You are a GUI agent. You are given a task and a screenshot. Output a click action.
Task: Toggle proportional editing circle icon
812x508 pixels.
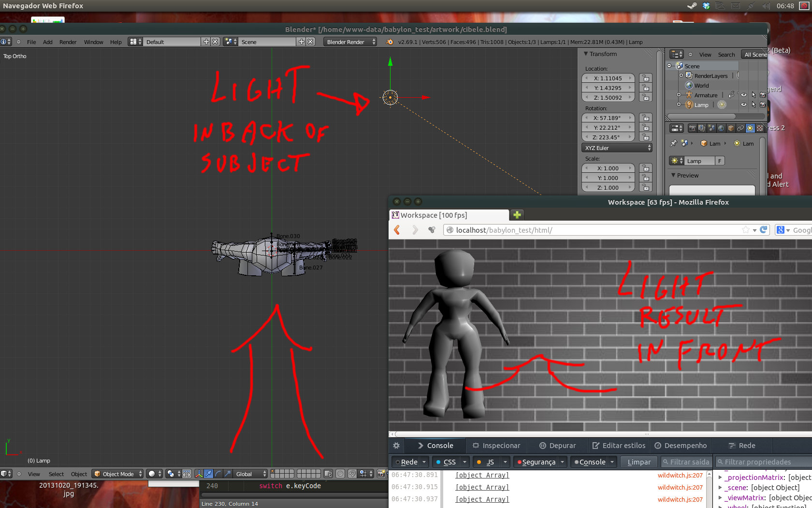point(340,474)
